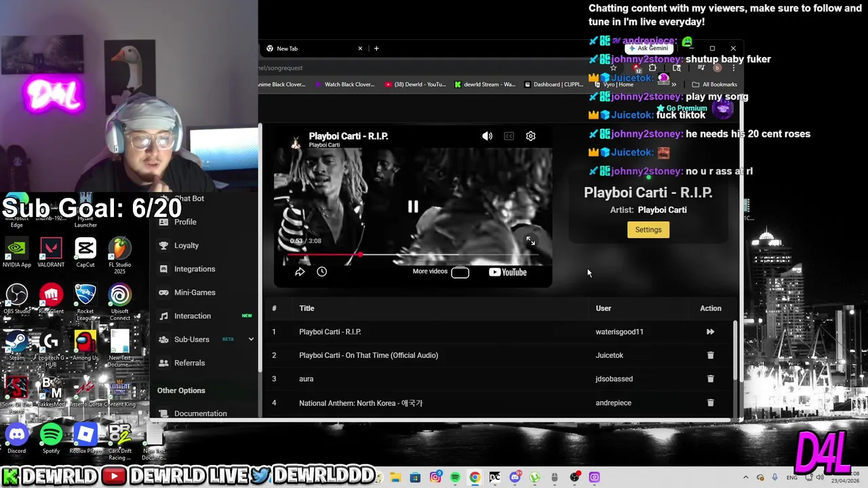Enter fullscreen on the video player
The width and height of the screenshot is (868, 488).
(x=530, y=241)
